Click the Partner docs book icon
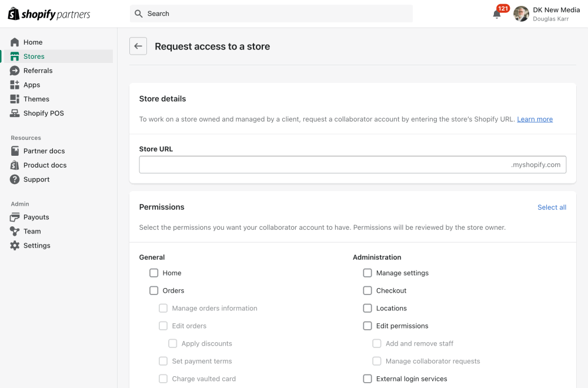Screen dimensions: 588x388 pyautogui.click(x=15, y=150)
